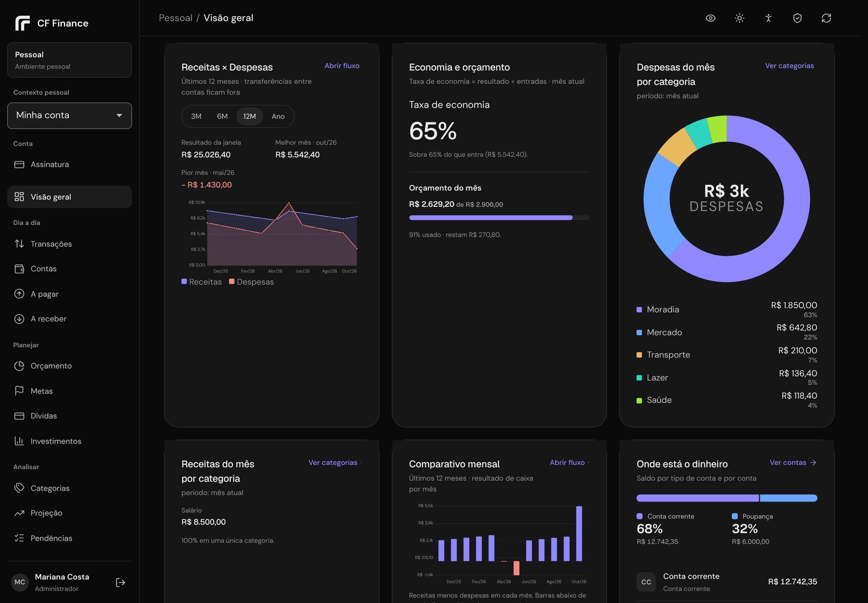
Task: Open Abrir fluxo in Comparativo mensal card
Action: point(567,462)
